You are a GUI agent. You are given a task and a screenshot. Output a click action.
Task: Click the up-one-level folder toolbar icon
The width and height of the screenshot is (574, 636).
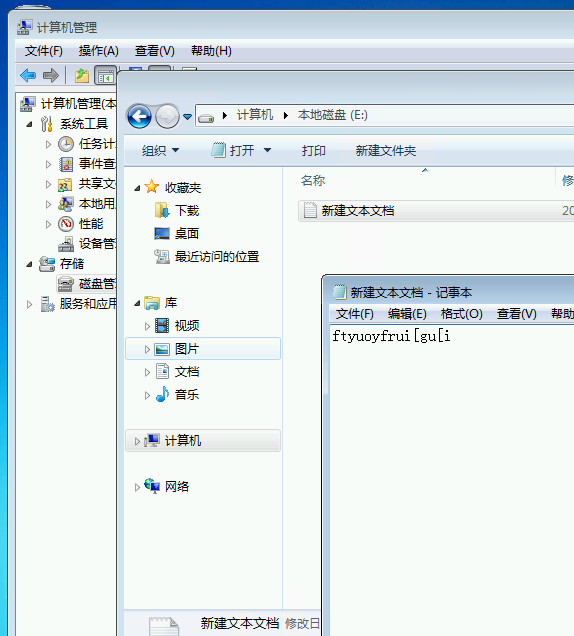tap(82, 75)
